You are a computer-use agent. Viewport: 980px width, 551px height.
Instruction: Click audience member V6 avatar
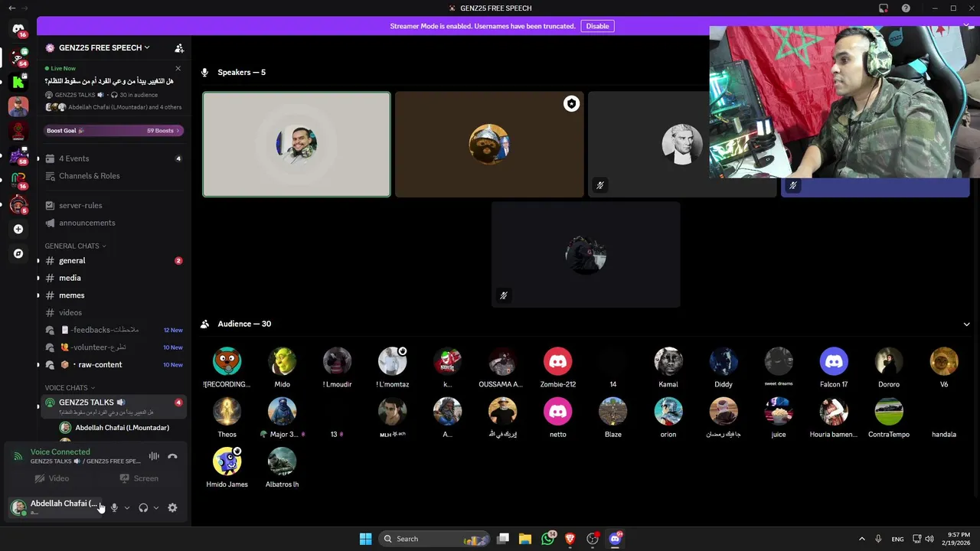[944, 361]
